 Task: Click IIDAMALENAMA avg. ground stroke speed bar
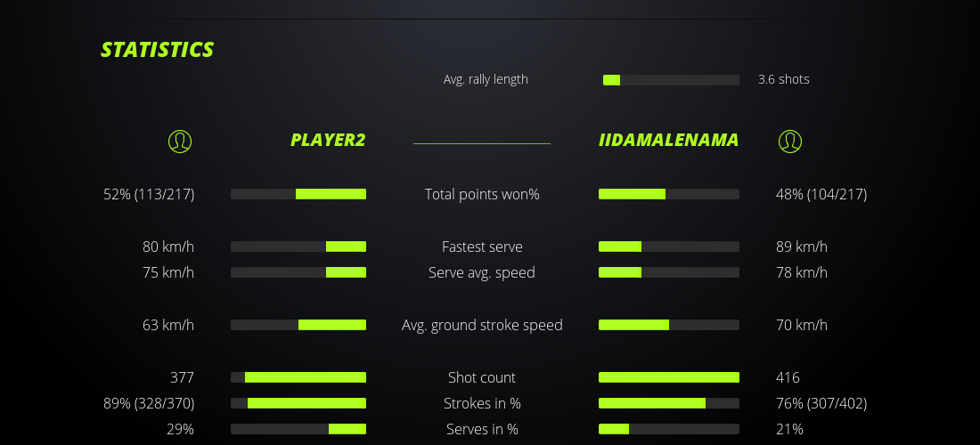(669, 325)
